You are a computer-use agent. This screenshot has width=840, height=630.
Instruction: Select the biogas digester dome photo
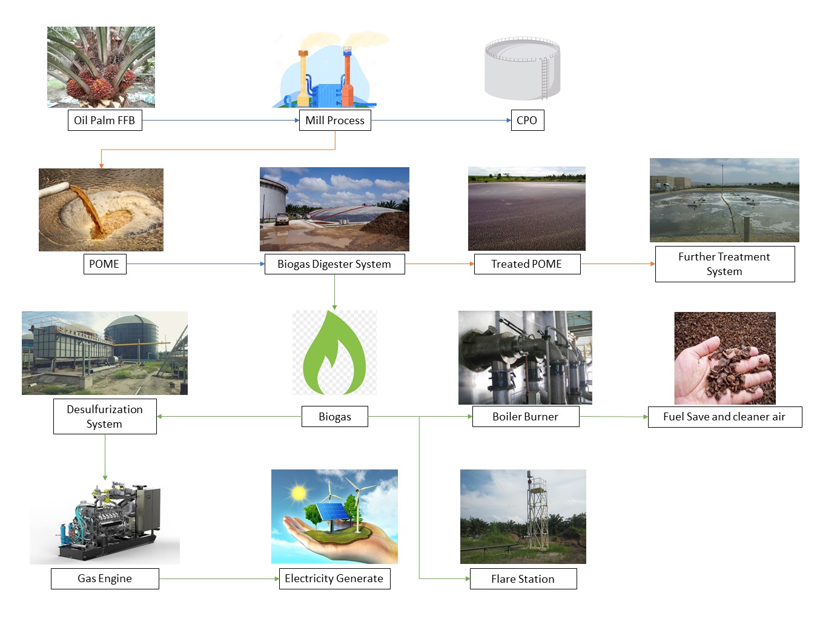[x=334, y=209]
